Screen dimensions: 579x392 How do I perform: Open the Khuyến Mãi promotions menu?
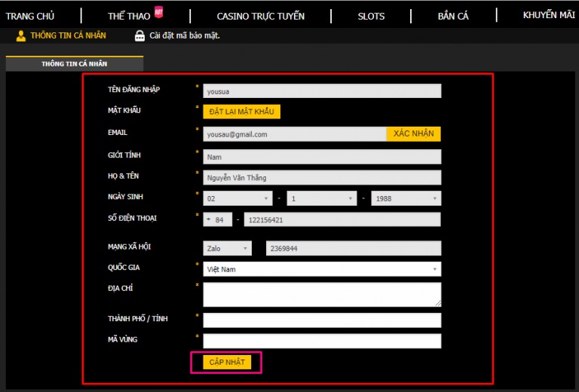coord(549,15)
